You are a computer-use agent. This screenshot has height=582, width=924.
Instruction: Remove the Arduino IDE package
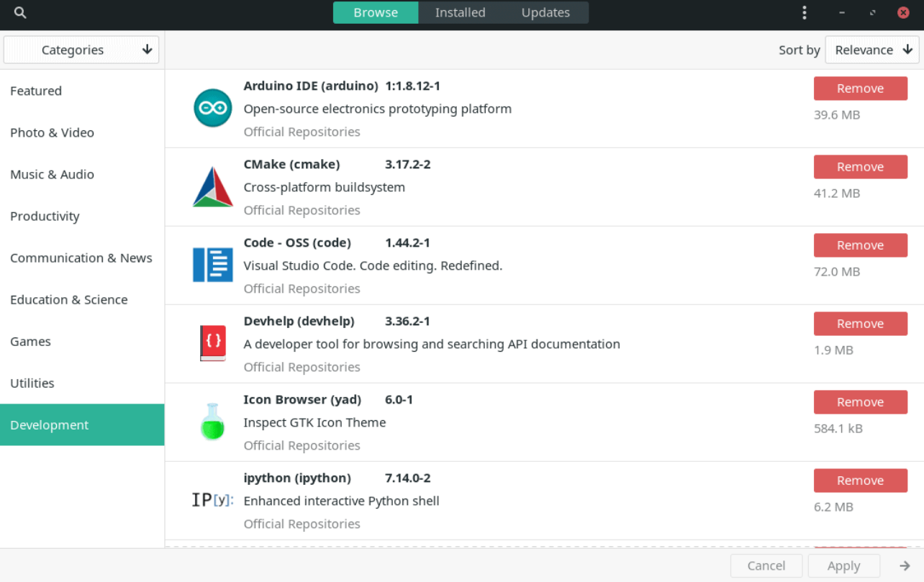(861, 88)
